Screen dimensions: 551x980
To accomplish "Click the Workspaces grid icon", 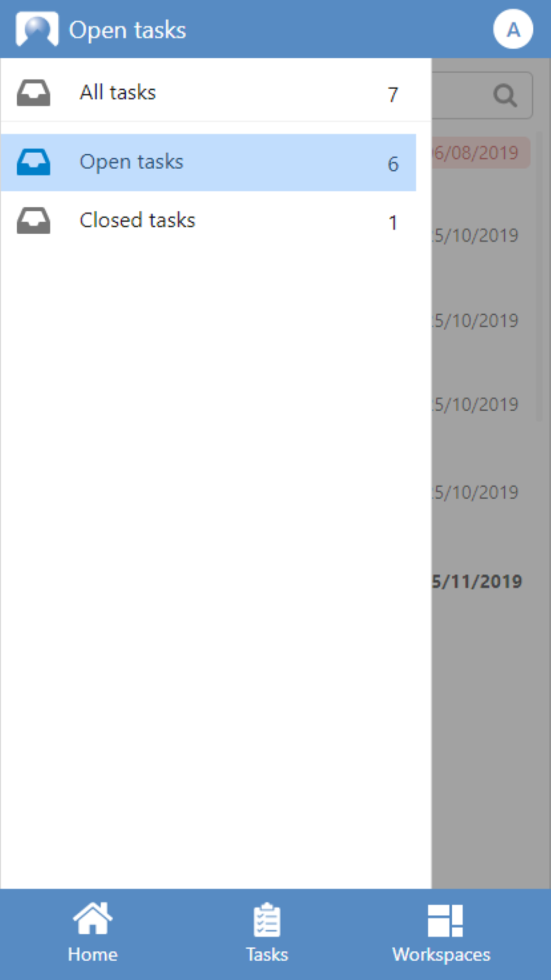I will 445,920.
